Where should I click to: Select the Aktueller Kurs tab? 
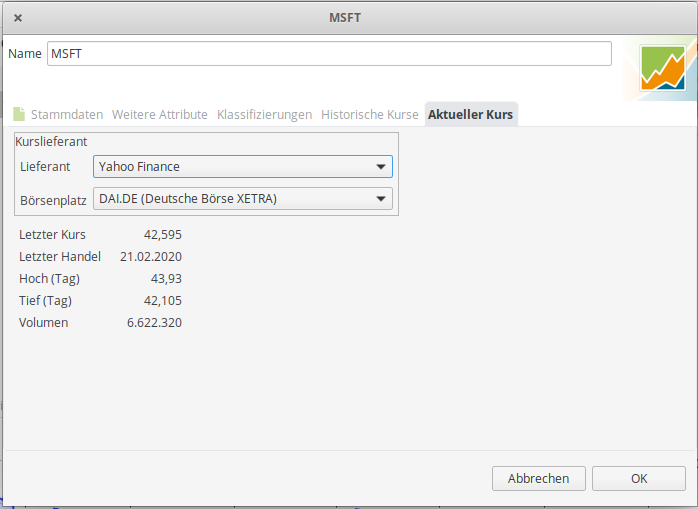[471, 114]
